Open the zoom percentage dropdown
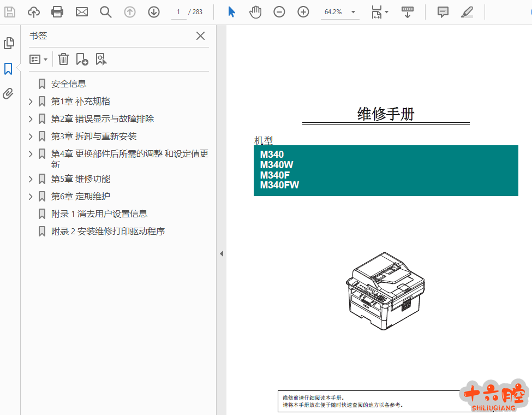Screen dimensions: 532x415 click(x=353, y=11)
